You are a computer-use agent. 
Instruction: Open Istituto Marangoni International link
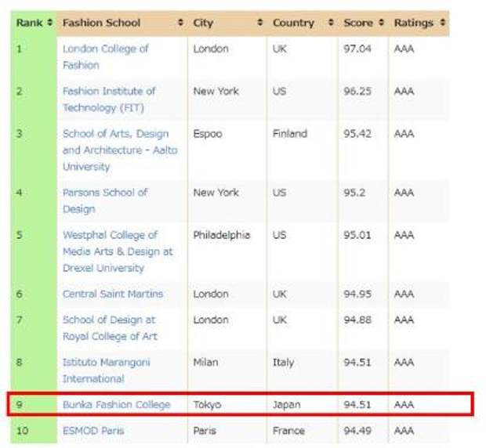107,370
